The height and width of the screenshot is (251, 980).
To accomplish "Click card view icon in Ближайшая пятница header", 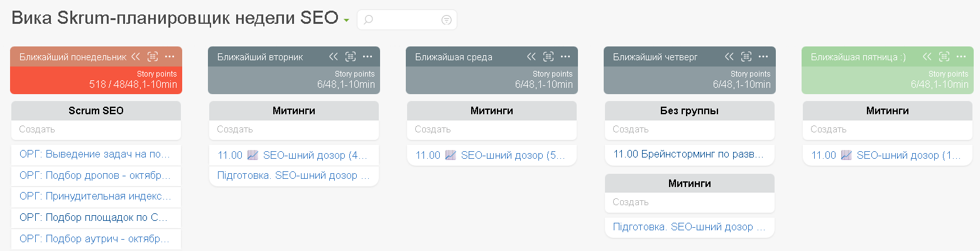I will coord(944,56).
